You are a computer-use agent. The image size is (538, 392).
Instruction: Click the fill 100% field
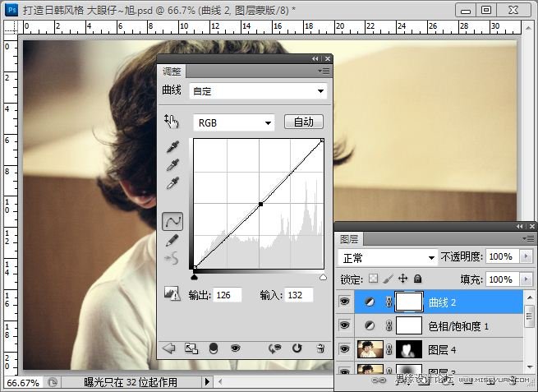[503, 279]
